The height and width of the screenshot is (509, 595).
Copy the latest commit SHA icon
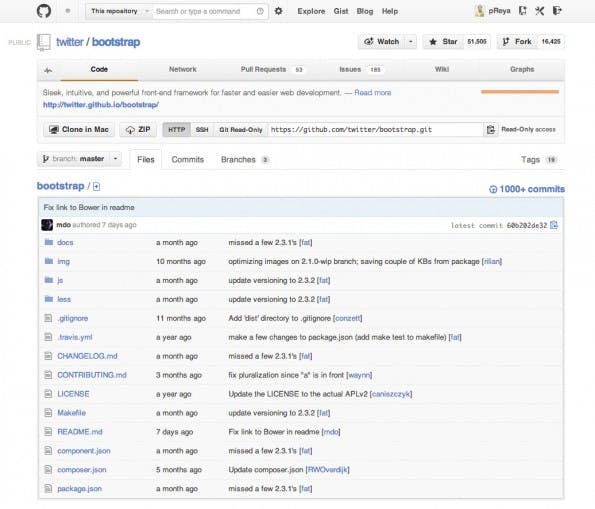click(554, 225)
